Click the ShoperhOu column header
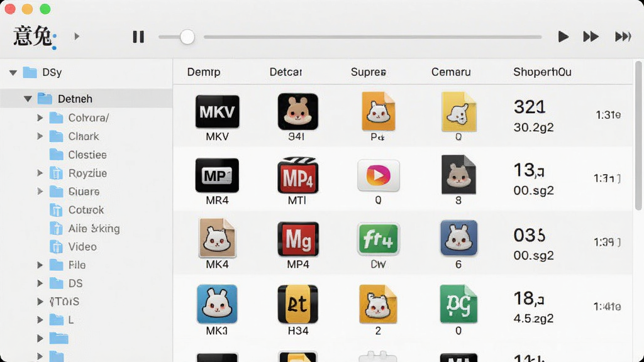 [x=542, y=72]
